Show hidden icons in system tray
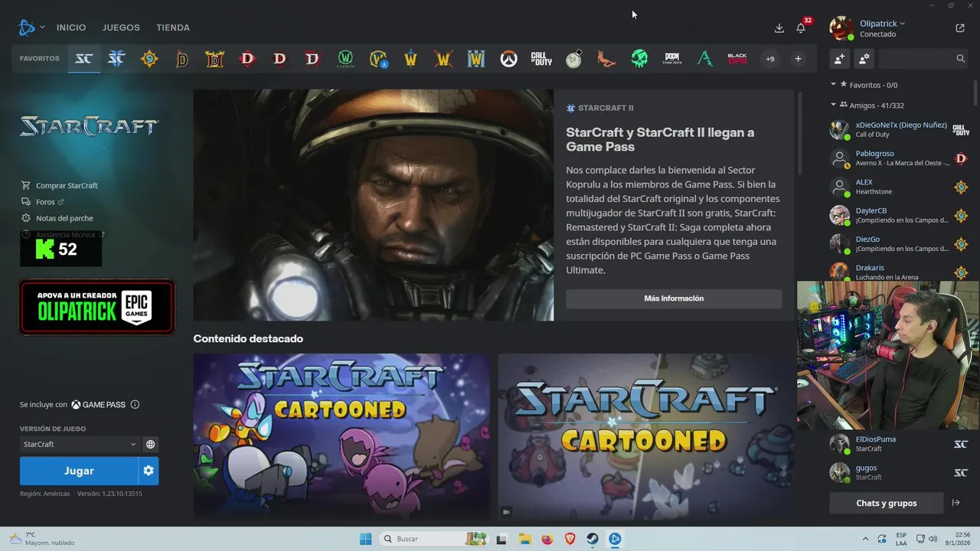 click(x=866, y=539)
